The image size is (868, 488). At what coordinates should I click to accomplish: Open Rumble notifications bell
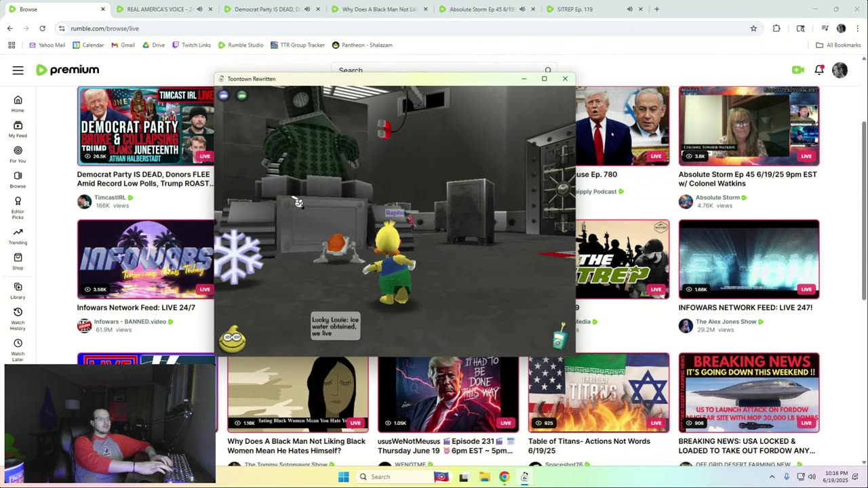click(819, 70)
